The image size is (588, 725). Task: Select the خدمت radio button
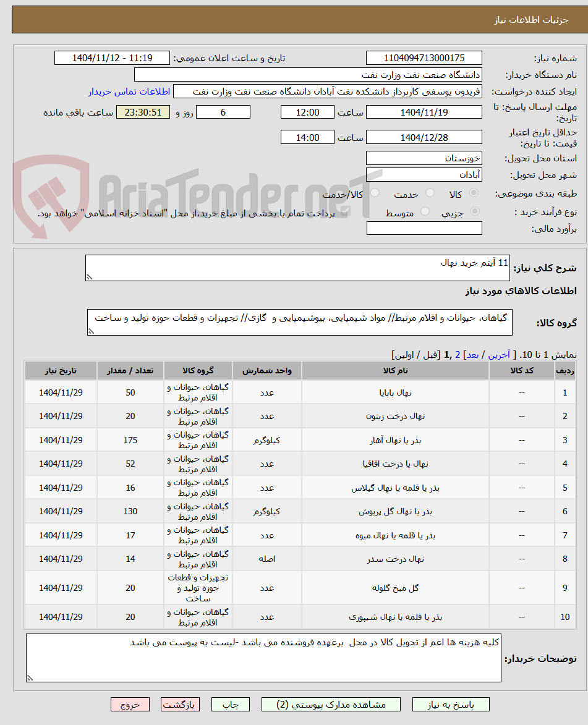coord(430,193)
